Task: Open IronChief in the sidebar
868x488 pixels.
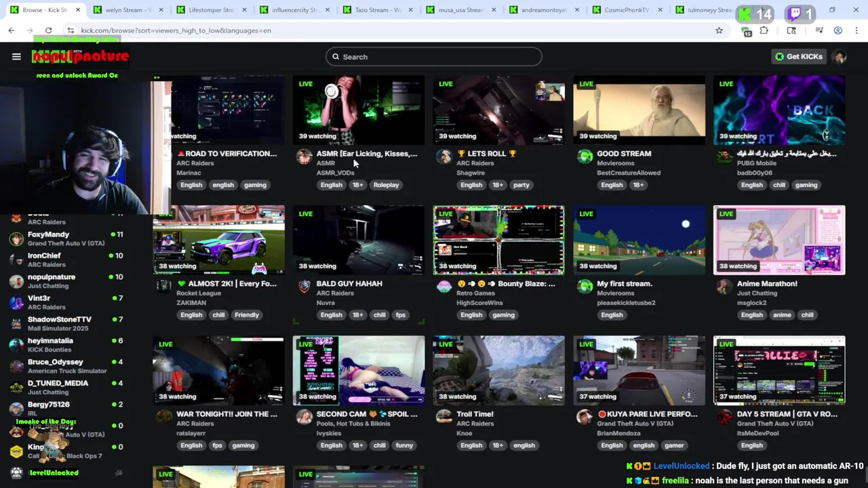Action: click(66, 260)
